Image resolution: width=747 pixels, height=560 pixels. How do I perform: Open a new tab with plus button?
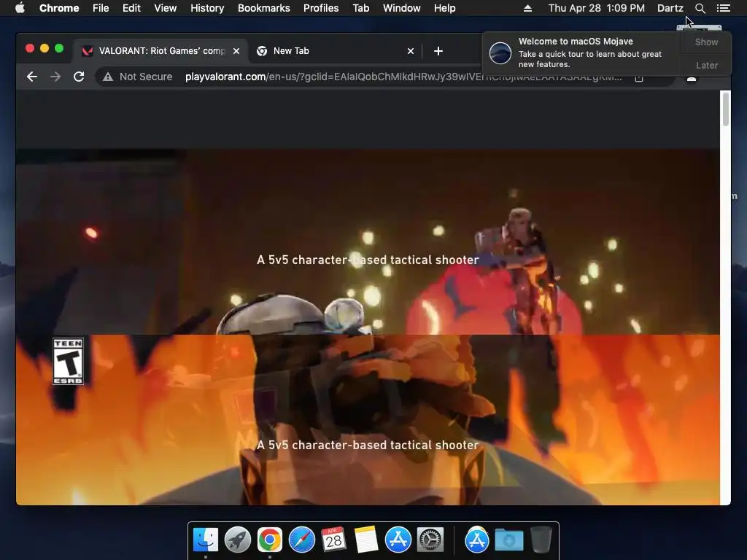(438, 51)
